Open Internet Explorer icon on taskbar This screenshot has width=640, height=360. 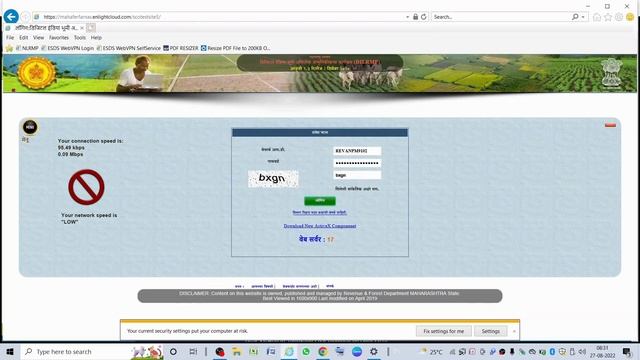point(289,351)
